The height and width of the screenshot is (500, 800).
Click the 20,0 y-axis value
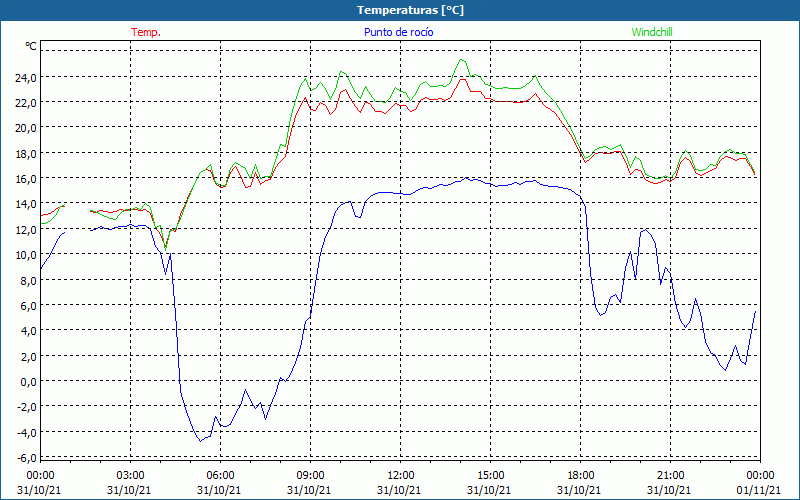tap(25, 129)
